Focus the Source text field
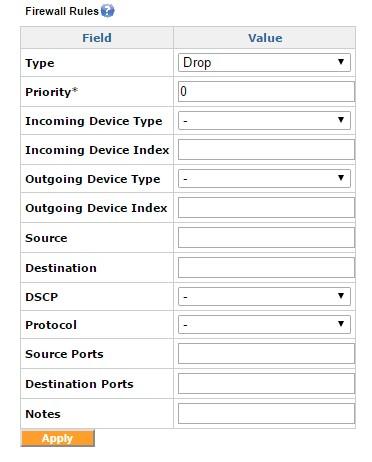This screenshot has width=372, height=462. coord(266,238)
